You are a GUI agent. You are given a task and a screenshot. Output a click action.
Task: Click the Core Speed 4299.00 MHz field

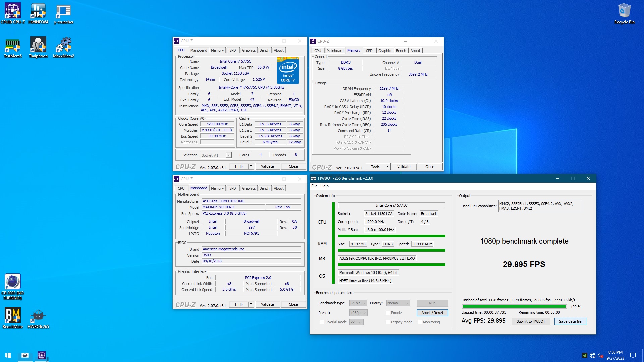coord(217,124)
